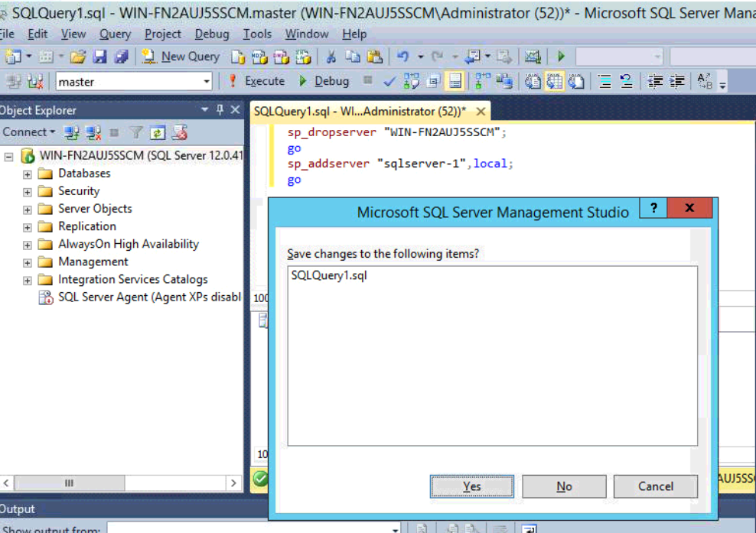Click the Paste clipboard icon
The height and width of the screenshot is (533, 756).
tap(375, 57)
